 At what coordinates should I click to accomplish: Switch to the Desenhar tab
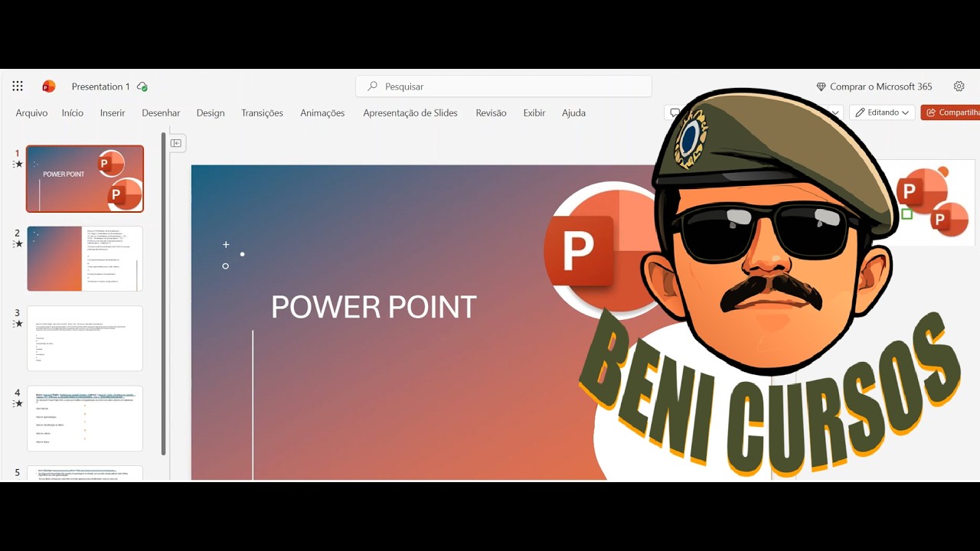point(161,112)
